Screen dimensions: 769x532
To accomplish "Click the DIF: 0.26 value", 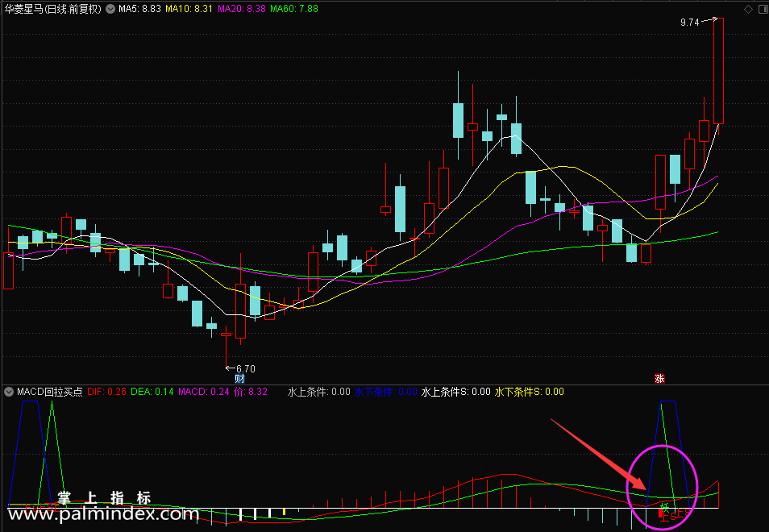I will click(x=107, y=392).
